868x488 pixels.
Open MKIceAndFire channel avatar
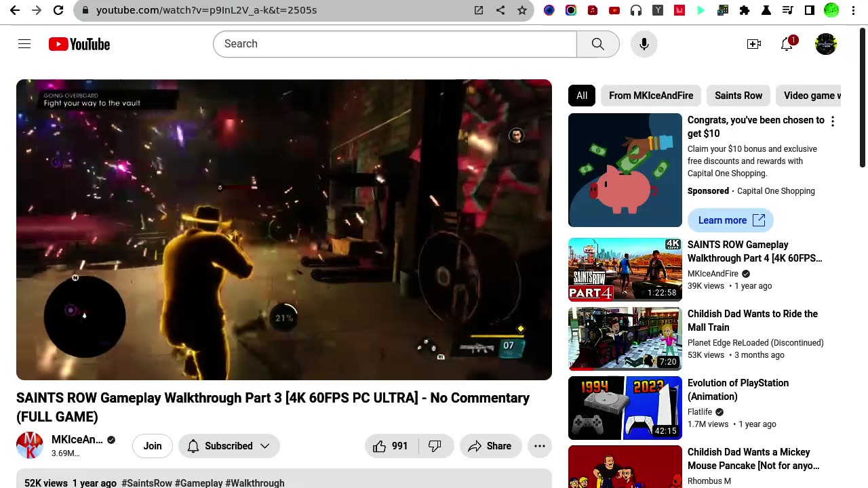[30, 445]
